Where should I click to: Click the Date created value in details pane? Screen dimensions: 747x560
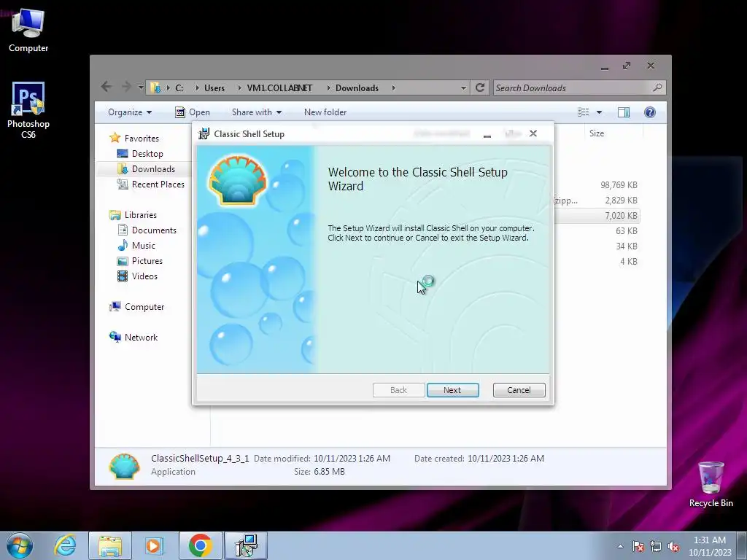click(x=506, y=459)
